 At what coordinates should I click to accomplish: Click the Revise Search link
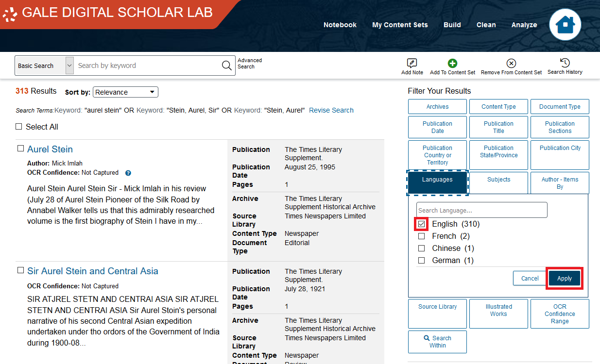[331, 110]
